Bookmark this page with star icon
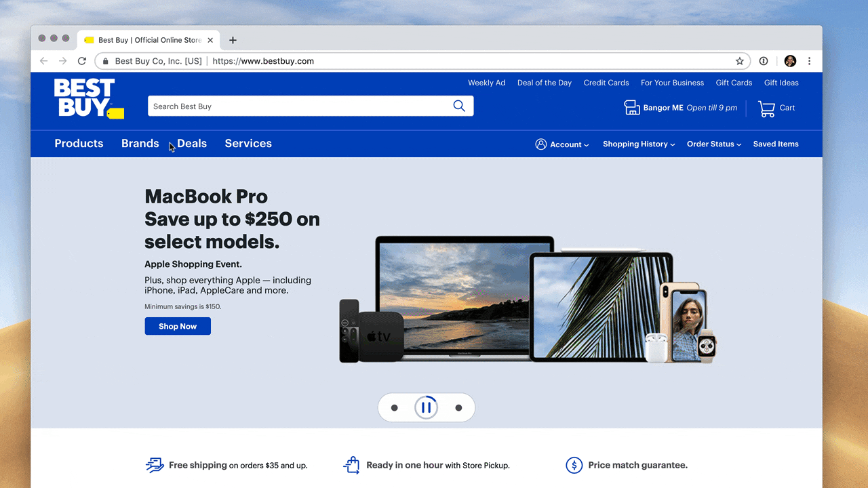Image resolution: width=868 pixels, height=488 pixels. pyautogui.click(x=740, y=61)
